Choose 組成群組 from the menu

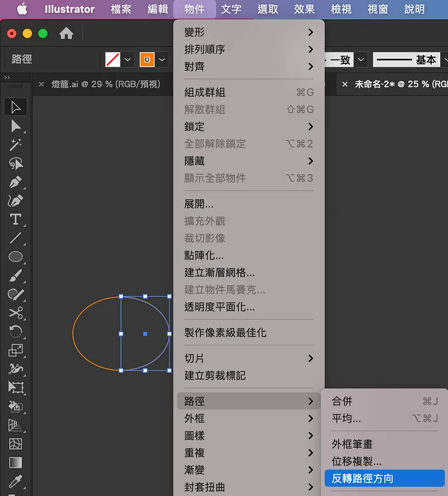[249, 92]
